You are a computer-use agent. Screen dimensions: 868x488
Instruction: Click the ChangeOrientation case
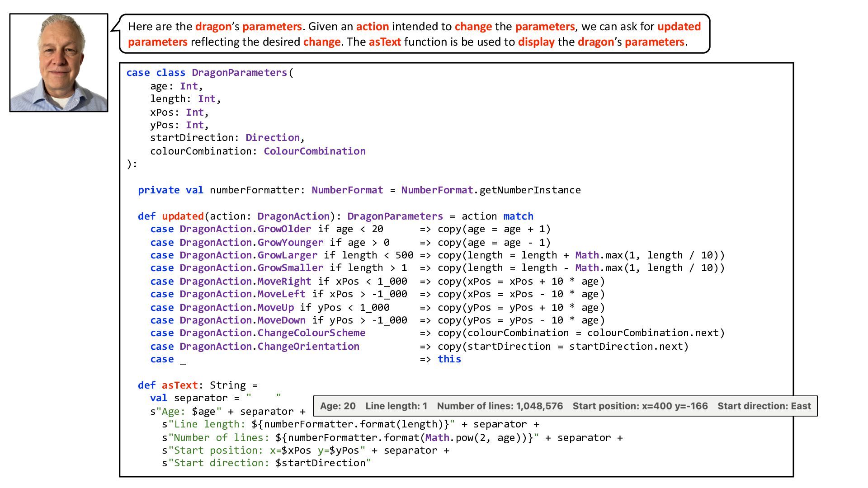tap(308, 347)
